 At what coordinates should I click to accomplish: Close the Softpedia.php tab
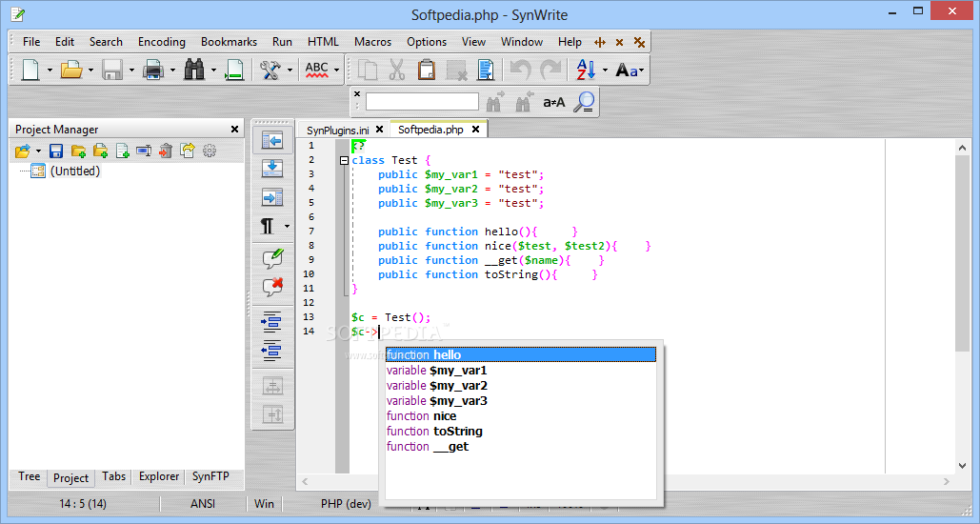[x=475, y=130]
